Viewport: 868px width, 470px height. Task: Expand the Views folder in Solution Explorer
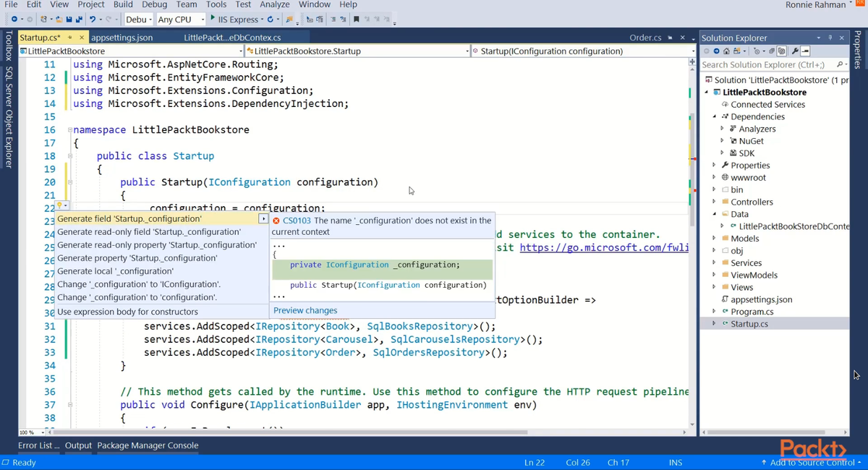pos(714,287)
